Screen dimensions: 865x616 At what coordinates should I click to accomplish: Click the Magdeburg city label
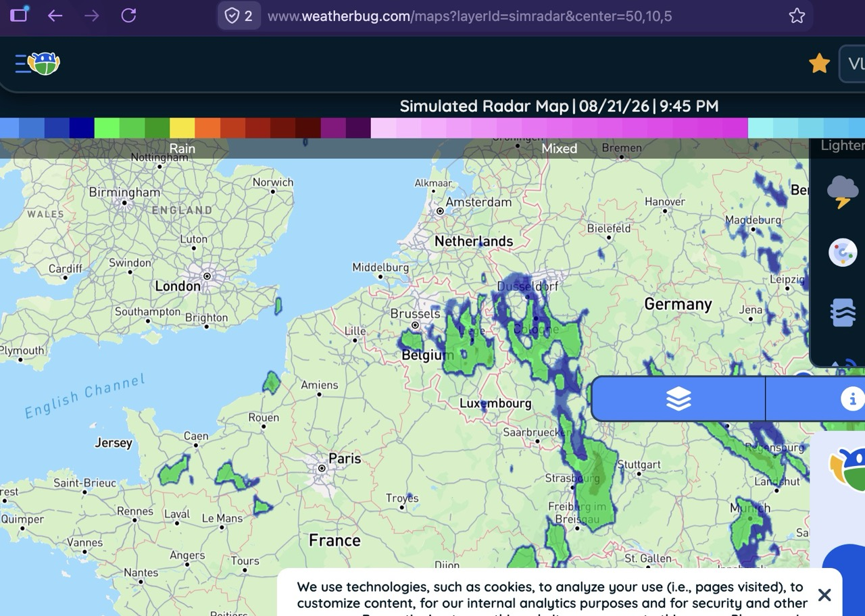753,220
